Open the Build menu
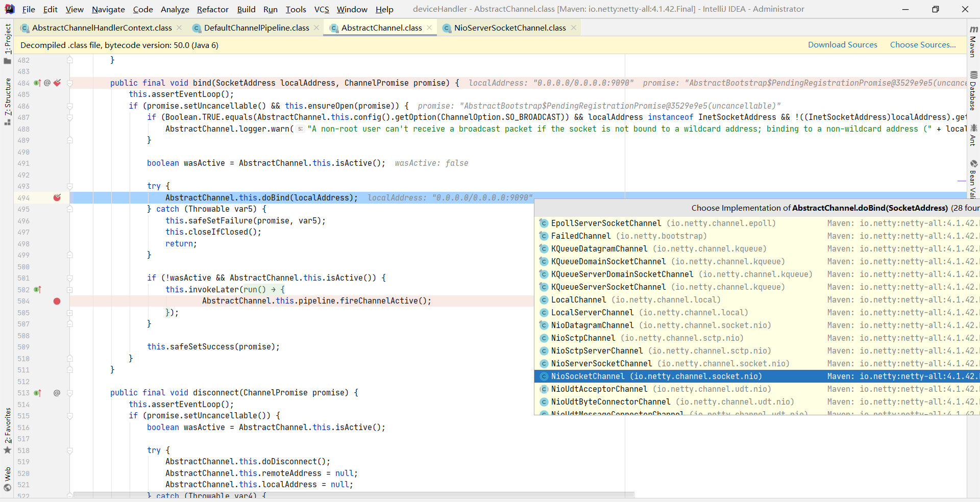This screenshot has height=502, width=980. (x=246, y=9)
